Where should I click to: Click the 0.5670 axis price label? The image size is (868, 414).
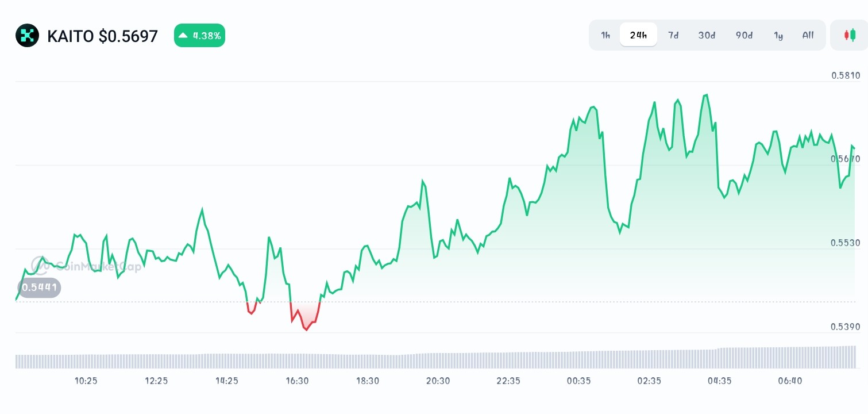tap(847, 157)
